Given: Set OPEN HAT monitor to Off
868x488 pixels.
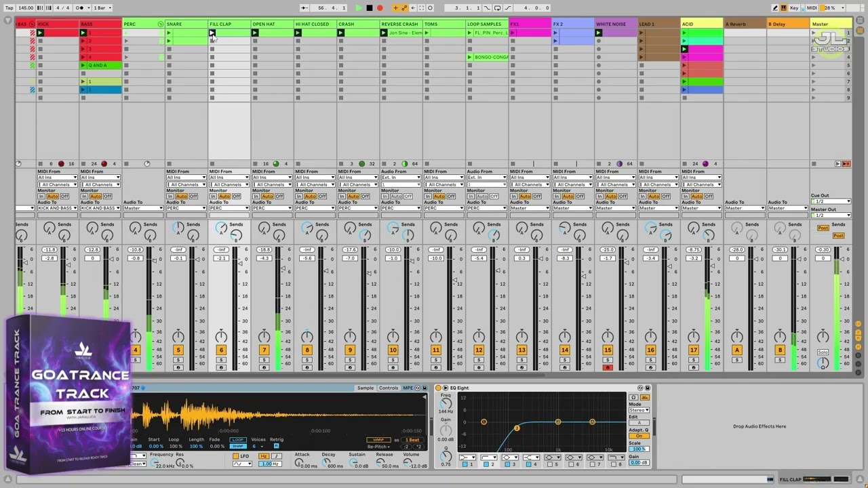Looking at the screenshot, I should tap(280, 197).
